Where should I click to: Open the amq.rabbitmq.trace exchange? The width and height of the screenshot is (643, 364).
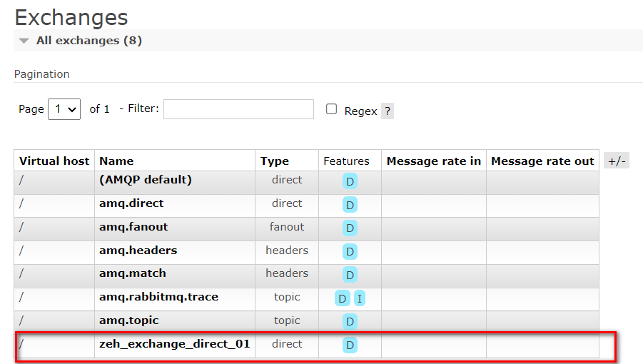(158, 297)
